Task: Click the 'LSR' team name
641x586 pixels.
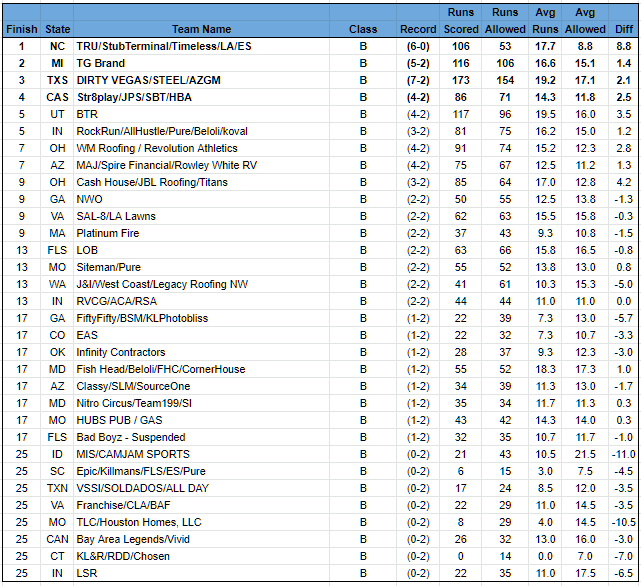Action: 87,574
